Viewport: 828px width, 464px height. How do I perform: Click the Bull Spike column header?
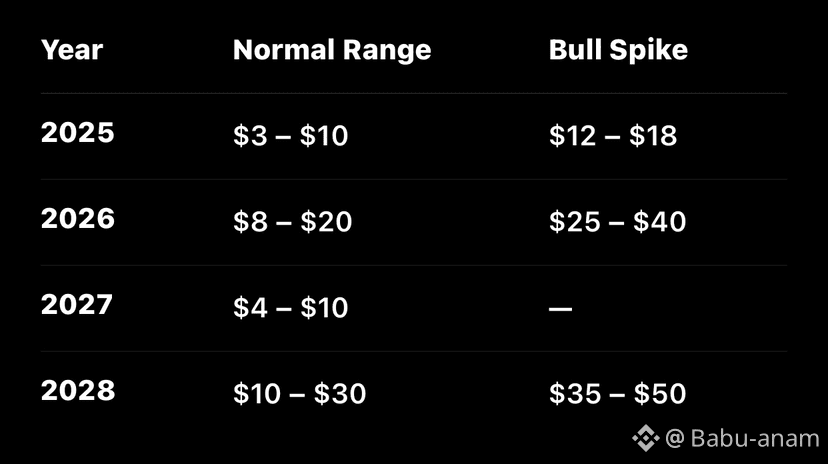618,50
